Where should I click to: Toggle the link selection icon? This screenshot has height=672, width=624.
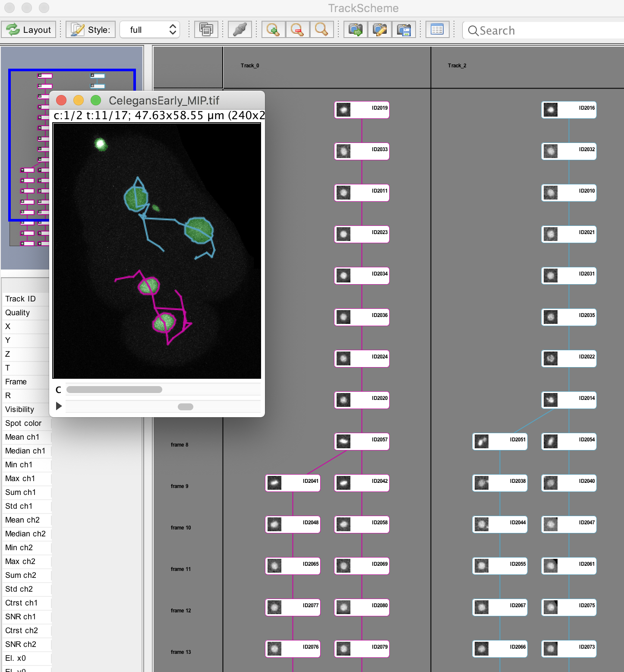click(x=240, y=30)
